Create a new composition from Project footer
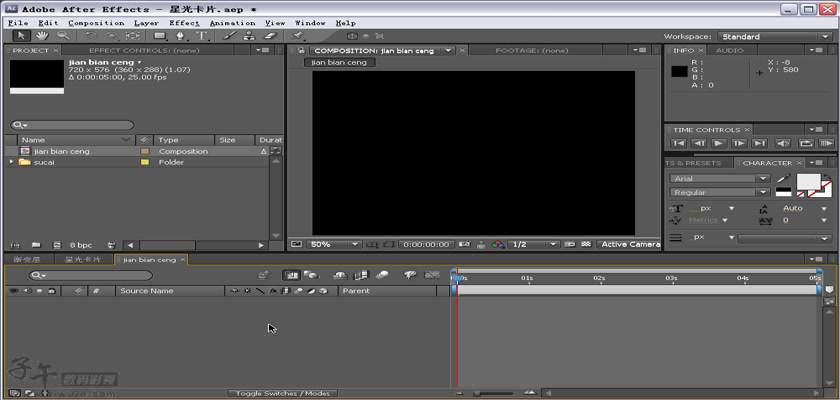Viewport: 840px width, 400px height. pos(56,245)
